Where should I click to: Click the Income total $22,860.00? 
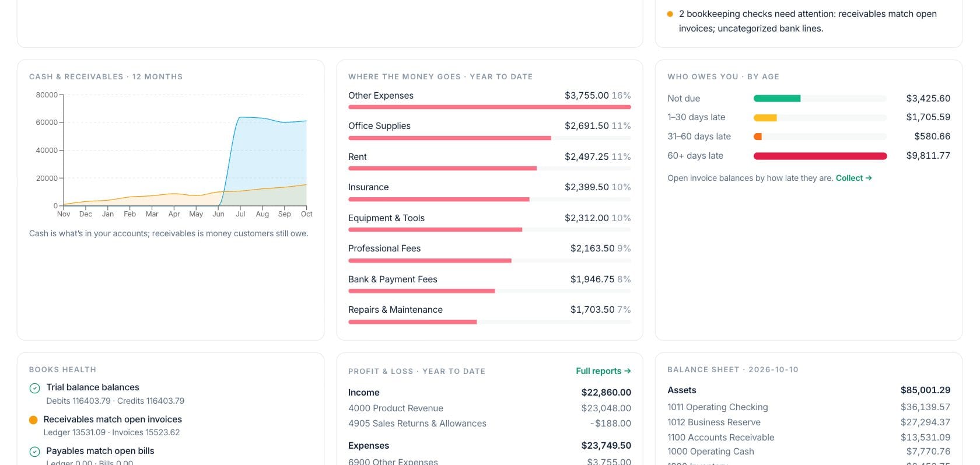pos(606,393)
